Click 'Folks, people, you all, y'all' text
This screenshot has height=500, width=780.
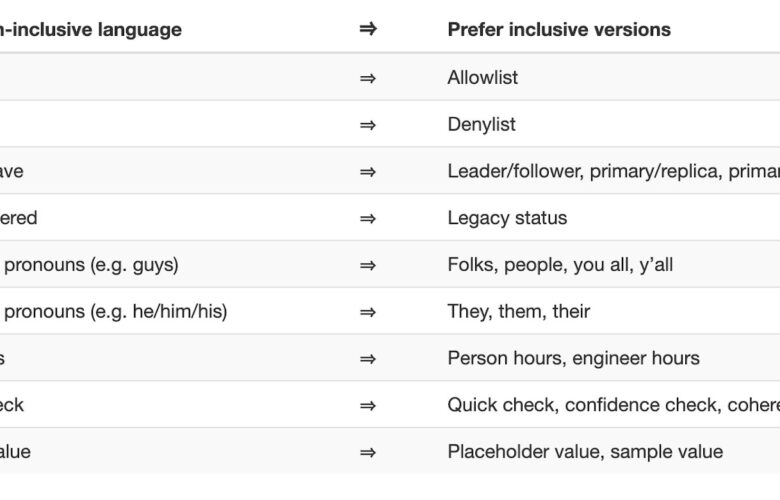560,265
